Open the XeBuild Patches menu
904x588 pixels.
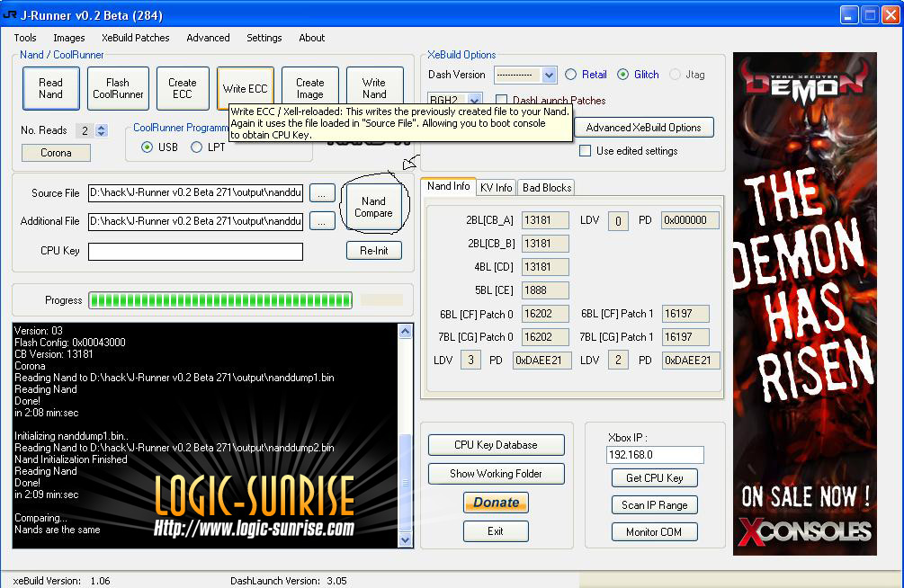coord(136,38)
